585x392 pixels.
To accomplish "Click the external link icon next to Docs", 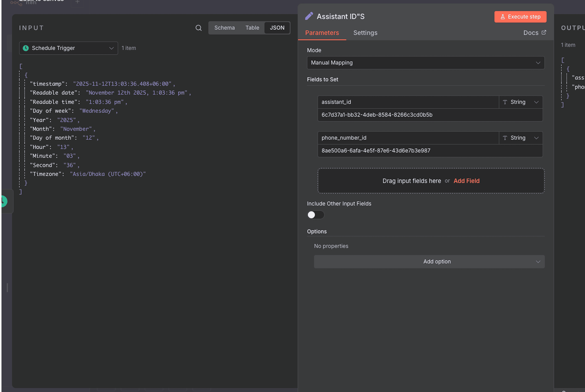I will [x=544, y=33].
